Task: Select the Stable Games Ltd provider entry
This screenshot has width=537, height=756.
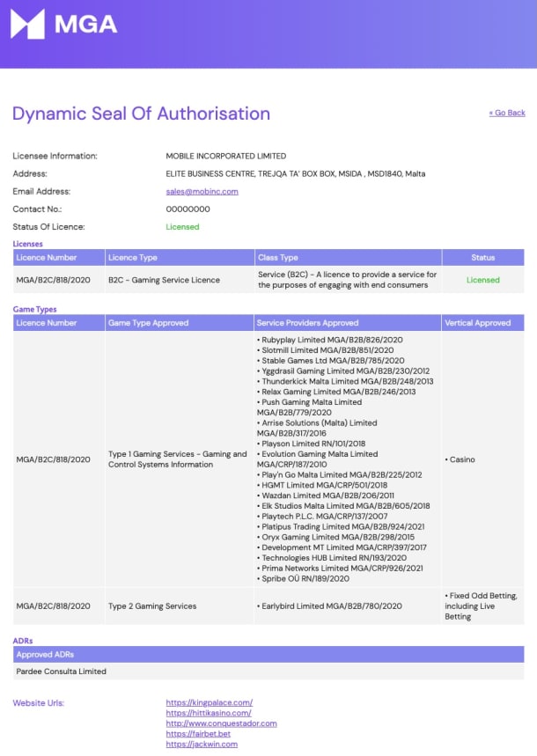Action: tap(330, 361)
